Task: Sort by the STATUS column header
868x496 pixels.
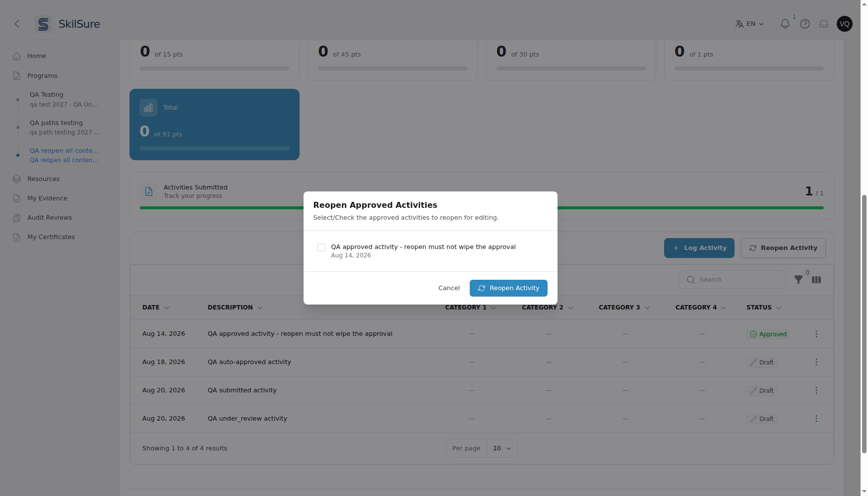Action: point(764,308)
